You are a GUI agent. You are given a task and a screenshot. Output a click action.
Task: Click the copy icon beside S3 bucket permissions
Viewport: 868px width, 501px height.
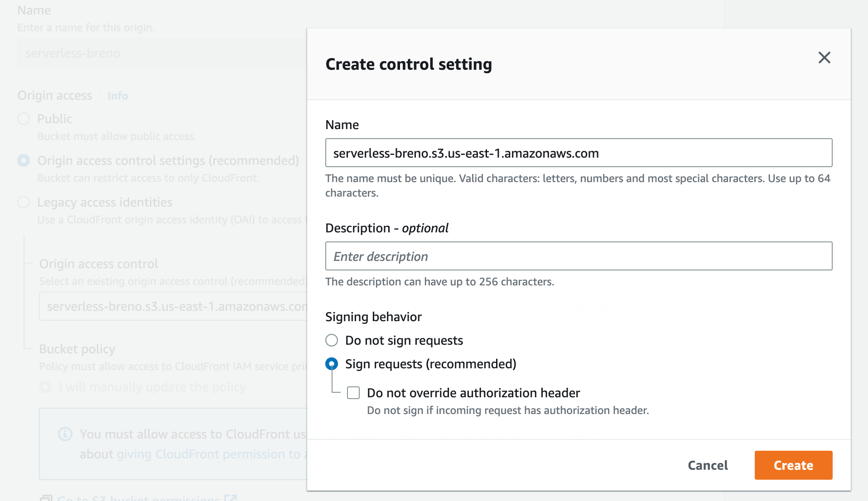point(46,498)
